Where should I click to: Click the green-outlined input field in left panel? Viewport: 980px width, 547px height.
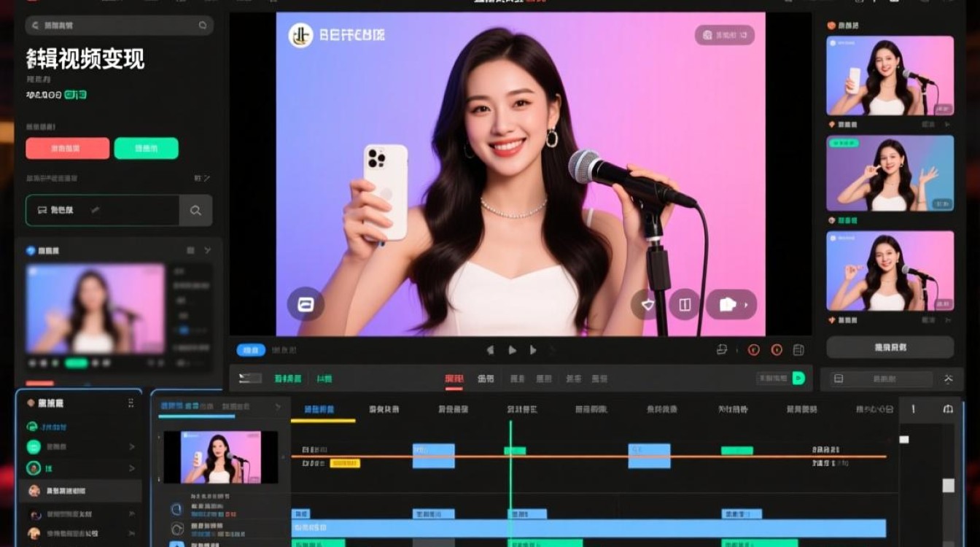pyautogui.click(x=103, y=210)
